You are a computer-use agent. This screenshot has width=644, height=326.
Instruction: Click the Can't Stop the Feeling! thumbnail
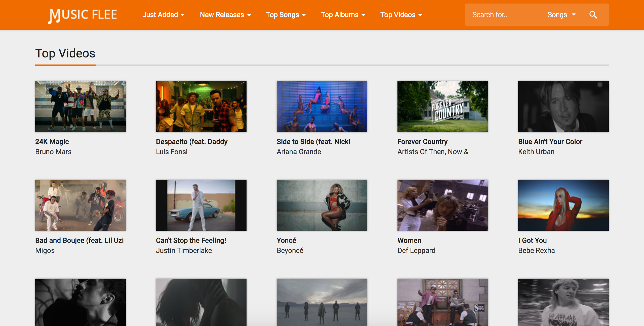[x=201, y=205]
